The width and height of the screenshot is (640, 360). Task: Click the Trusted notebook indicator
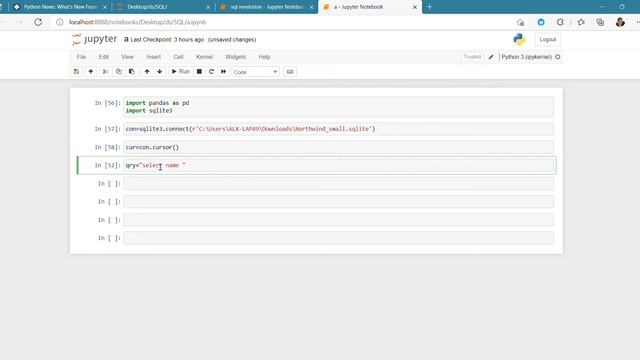click(x=472, y=57)
